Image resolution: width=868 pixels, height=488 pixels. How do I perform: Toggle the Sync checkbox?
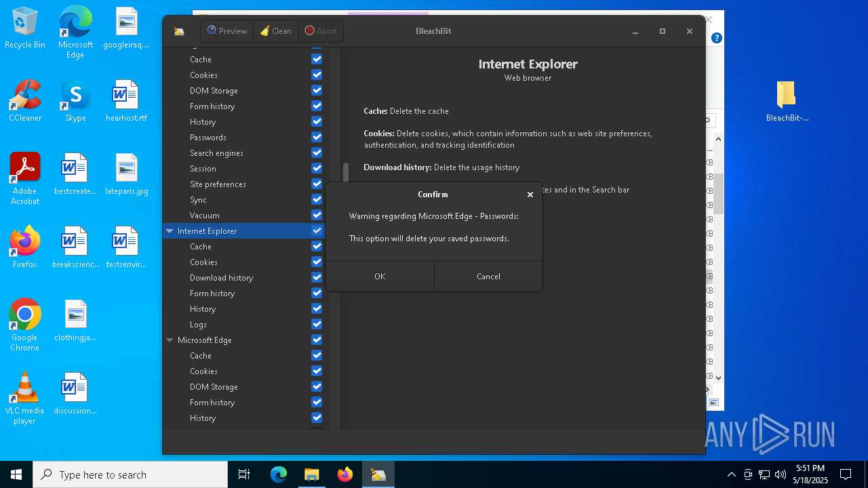[317, 200]
